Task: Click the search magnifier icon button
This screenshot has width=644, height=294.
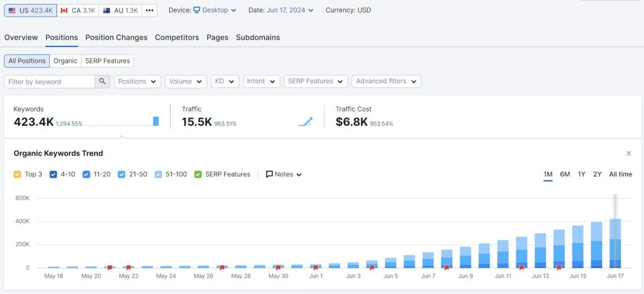Action: click(103, 82)
